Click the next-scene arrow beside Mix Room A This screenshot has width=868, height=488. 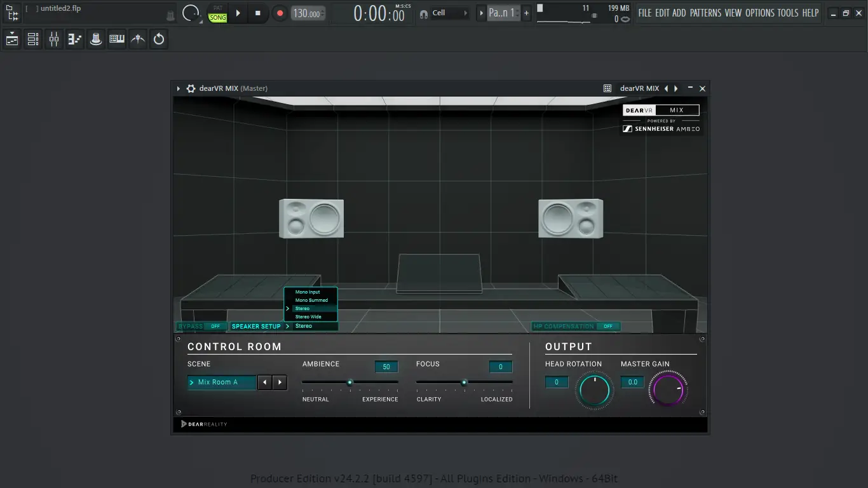tap(280, 382)
